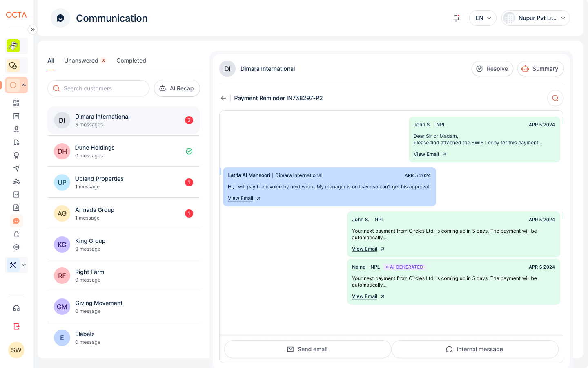Open the checked-box tasks icon in sidebar
The height and width of the screenshot is (368, 588).
pos(16,195)
